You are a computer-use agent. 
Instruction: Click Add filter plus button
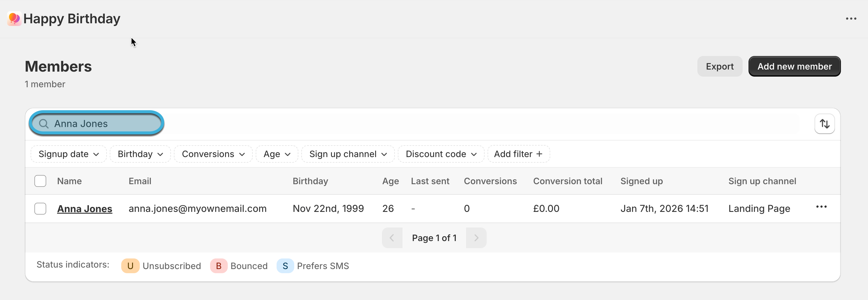click(518, 154)
